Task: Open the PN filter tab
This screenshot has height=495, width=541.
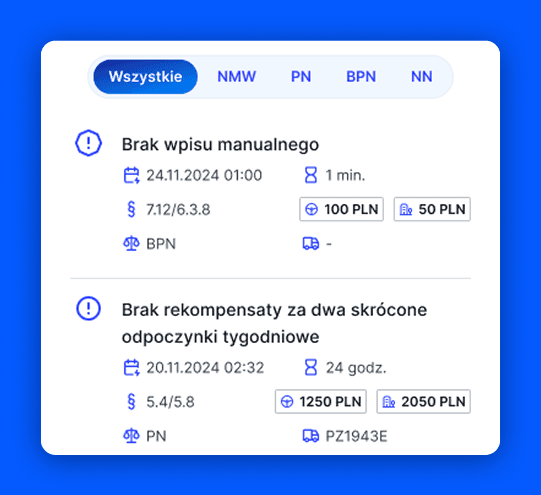Action: (301, 77)
